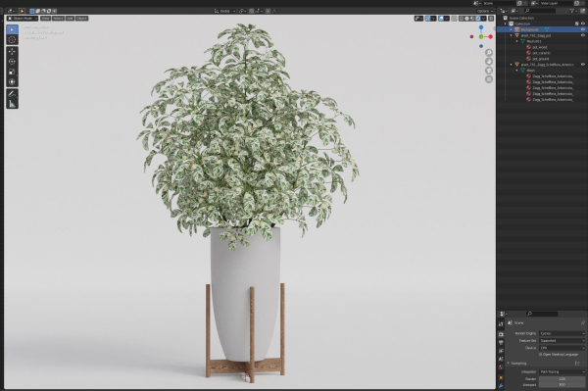Open shading options dropdown arrow
This screenshot has width=588, height=391.
484,19
